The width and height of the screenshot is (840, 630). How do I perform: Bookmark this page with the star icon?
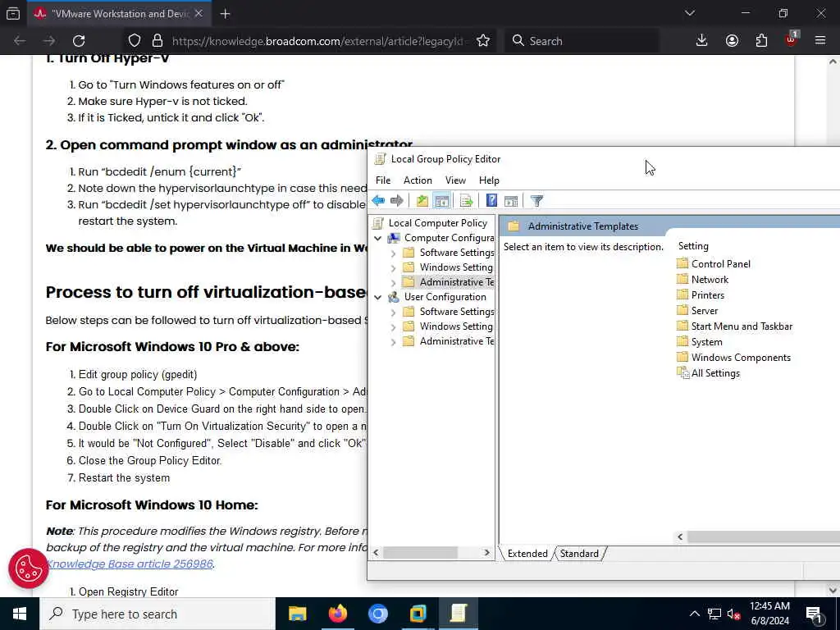pyautogui.click(x=483, y=41)
